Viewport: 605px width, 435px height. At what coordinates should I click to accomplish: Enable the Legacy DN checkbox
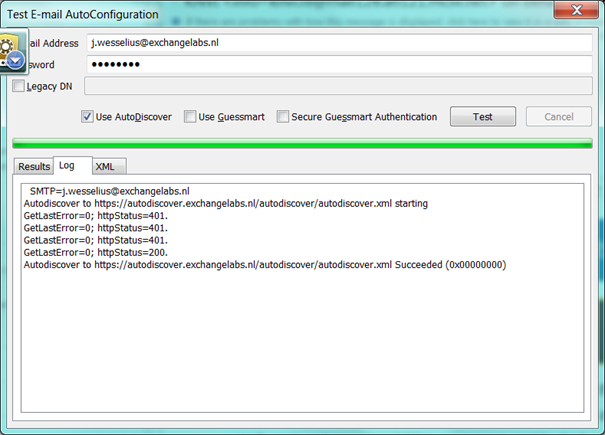coord(19,87)
